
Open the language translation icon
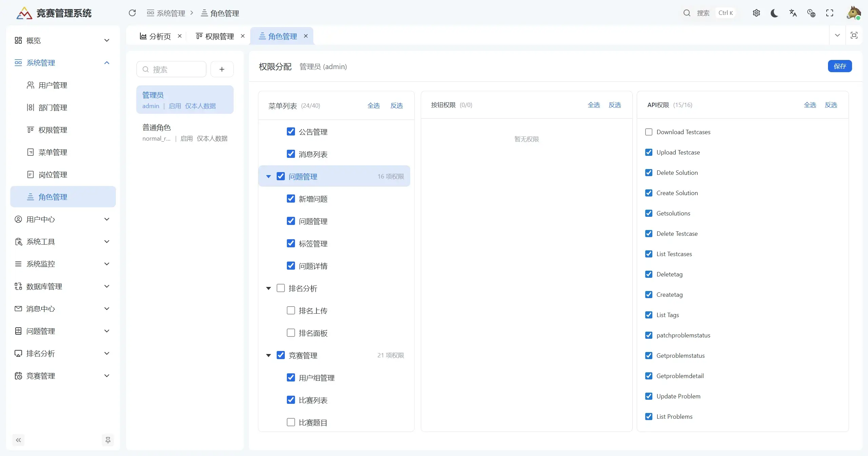793,13
